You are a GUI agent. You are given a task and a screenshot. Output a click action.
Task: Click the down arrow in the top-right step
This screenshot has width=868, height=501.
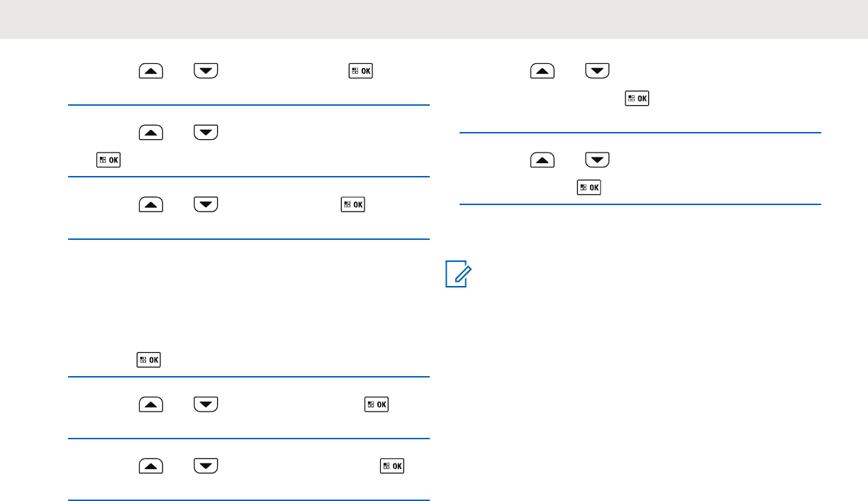pos(598,71)
